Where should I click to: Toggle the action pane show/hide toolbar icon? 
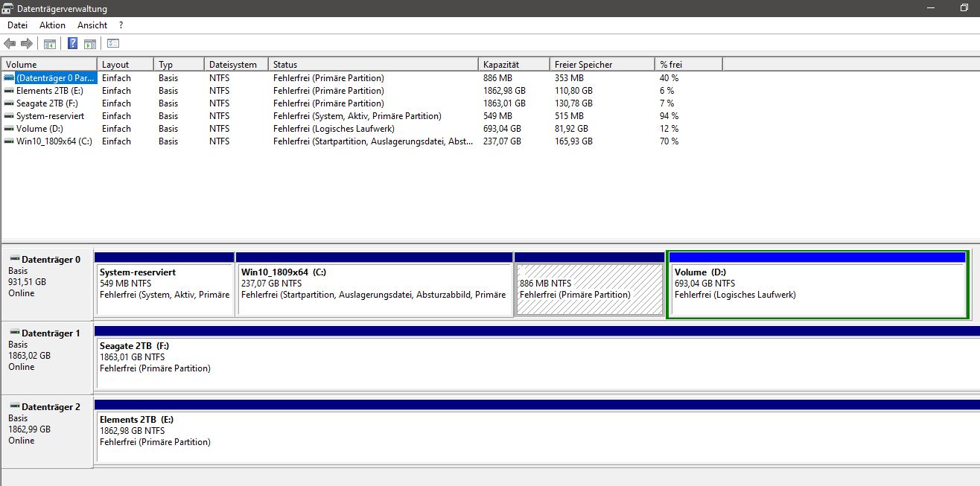coord(90,44)
